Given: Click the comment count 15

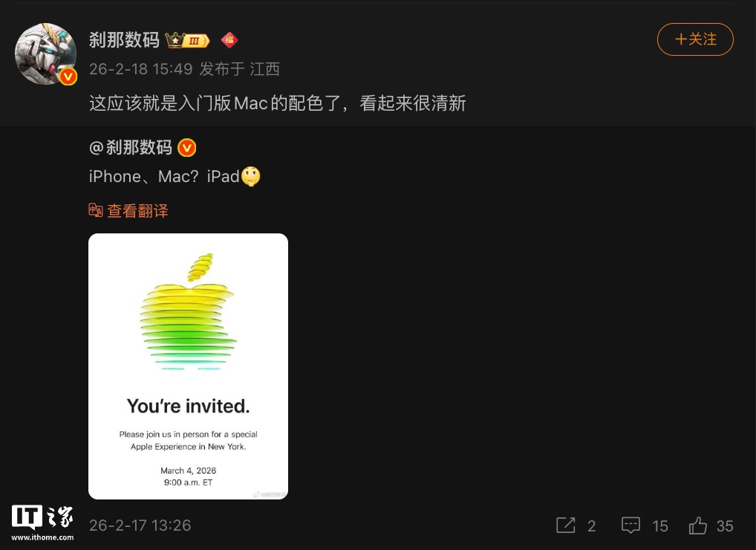Looking at the screenshot, I should (x=660, y=526).
